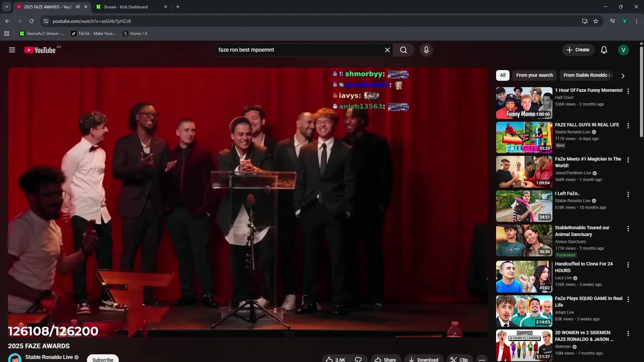The width and height of the screenshot is (644, 362).
Task: Close the 2025 FAZE AWARDS tab
Action: [x=86, y=7]
